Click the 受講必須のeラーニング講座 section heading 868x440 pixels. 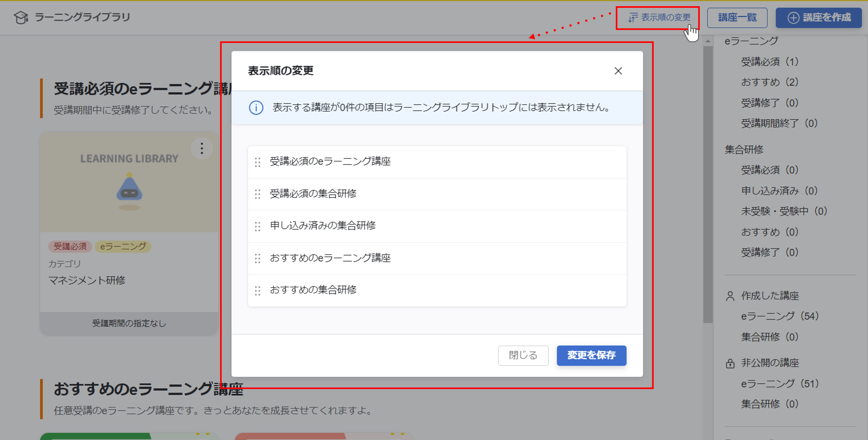(142, 89)
